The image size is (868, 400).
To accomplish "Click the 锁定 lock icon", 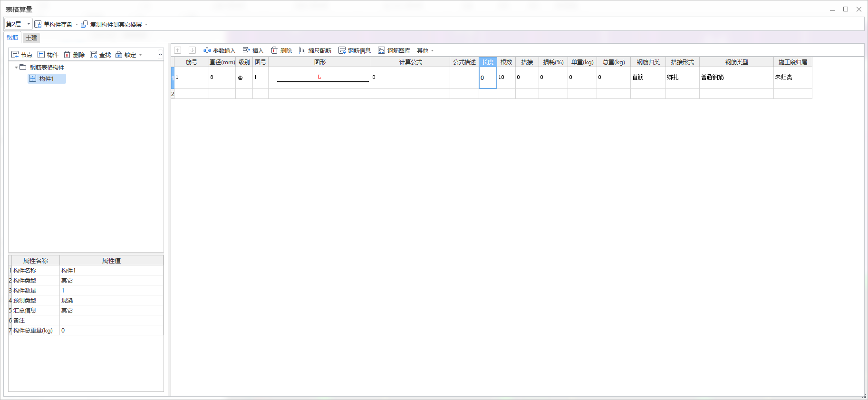I will 119,55.
